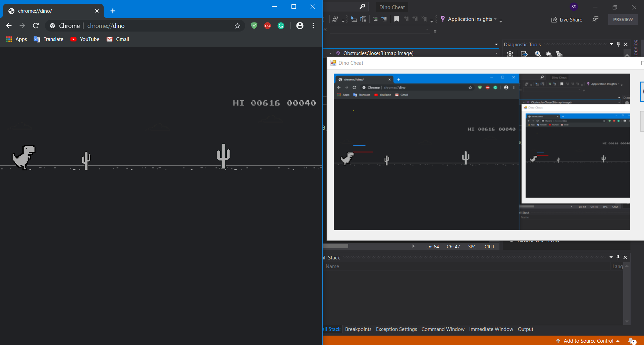The image size is (644, 345).
Task: Click the Send Feedback icon
Action: [595, 19]
